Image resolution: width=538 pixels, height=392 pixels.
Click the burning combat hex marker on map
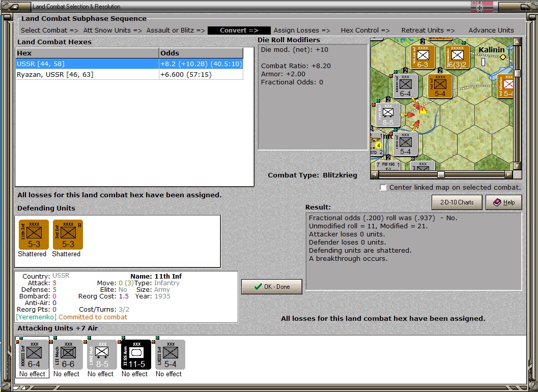(423, 110)
